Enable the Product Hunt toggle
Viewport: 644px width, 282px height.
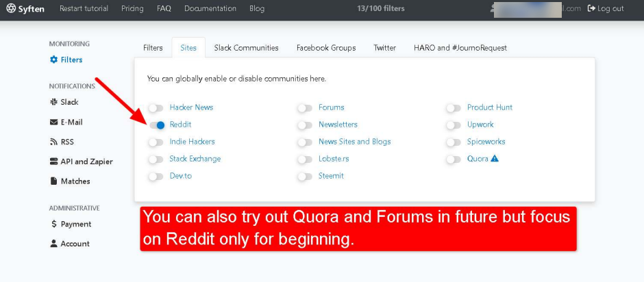pos(454,108)
